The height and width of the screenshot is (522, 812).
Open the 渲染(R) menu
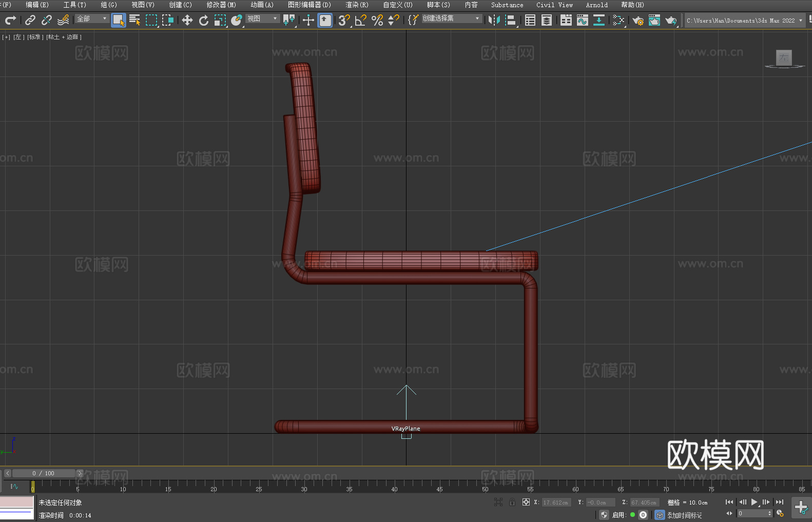[357, 5]
